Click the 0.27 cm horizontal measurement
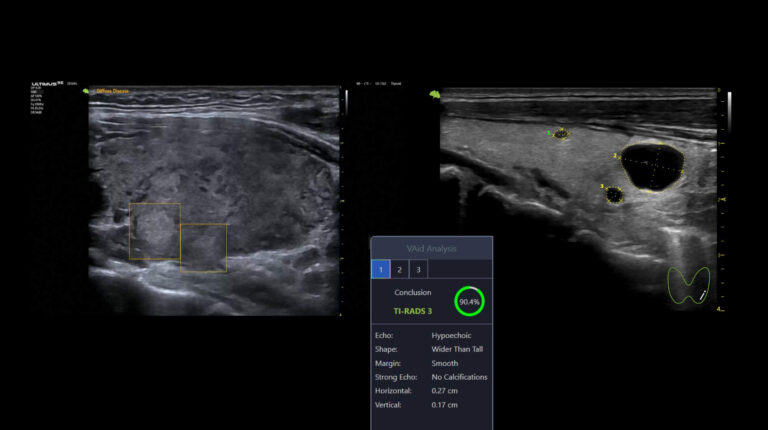 444,391
